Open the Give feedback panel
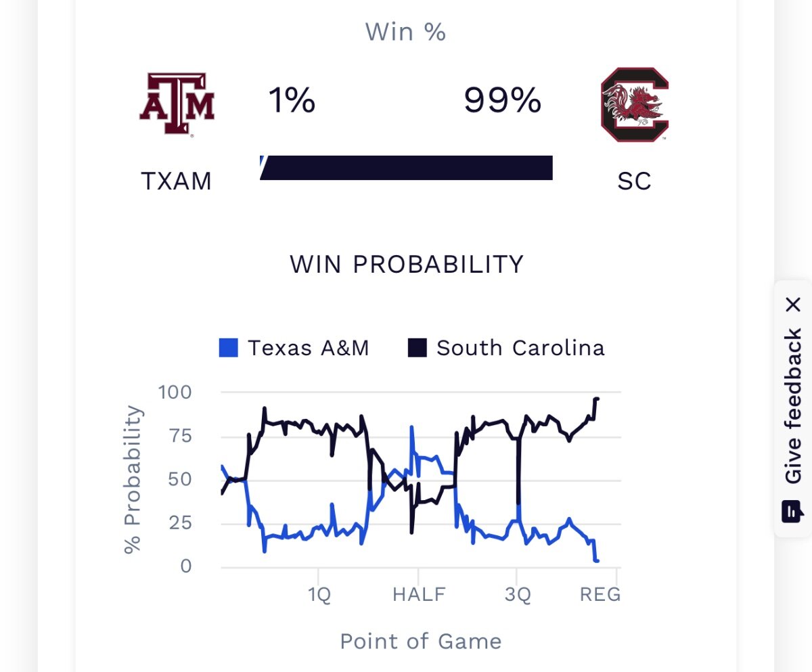Screen dimensions: 812x672 pos(793,407)
